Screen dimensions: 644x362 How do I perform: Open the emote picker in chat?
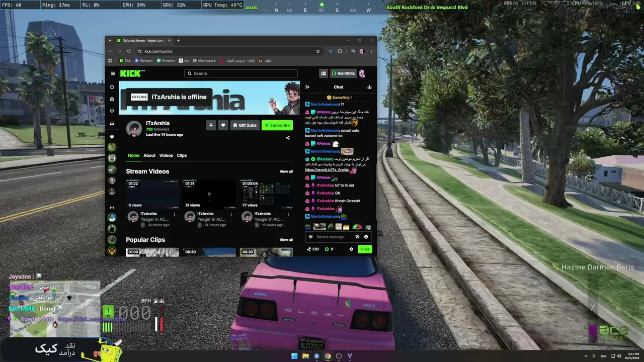(x=366, y=237)
